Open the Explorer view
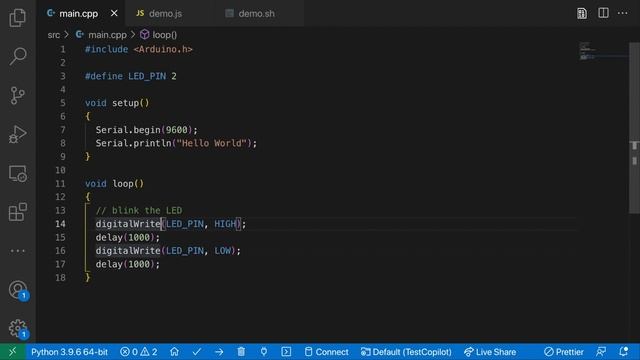Image resolution: width=640 pixels, height=360 pixels. coord(18,18)
